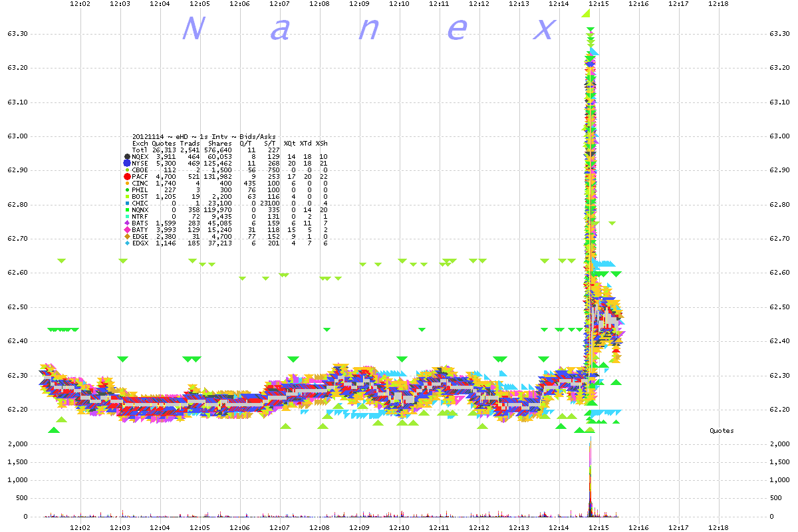Image resolution: width=798 pixels, height=532 pixels.
Task: Click the 'NQEX' exchange name
Action: pos(140,156)
